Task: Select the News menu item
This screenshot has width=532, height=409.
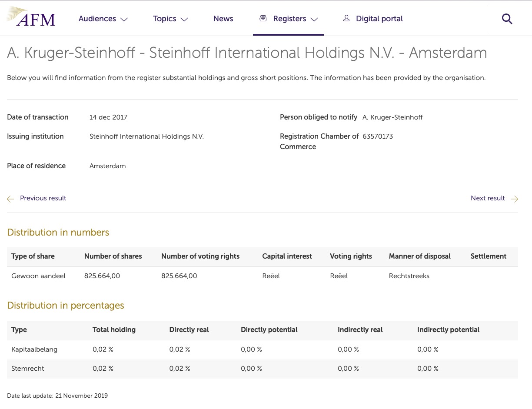Action: (x=223, y=19)
